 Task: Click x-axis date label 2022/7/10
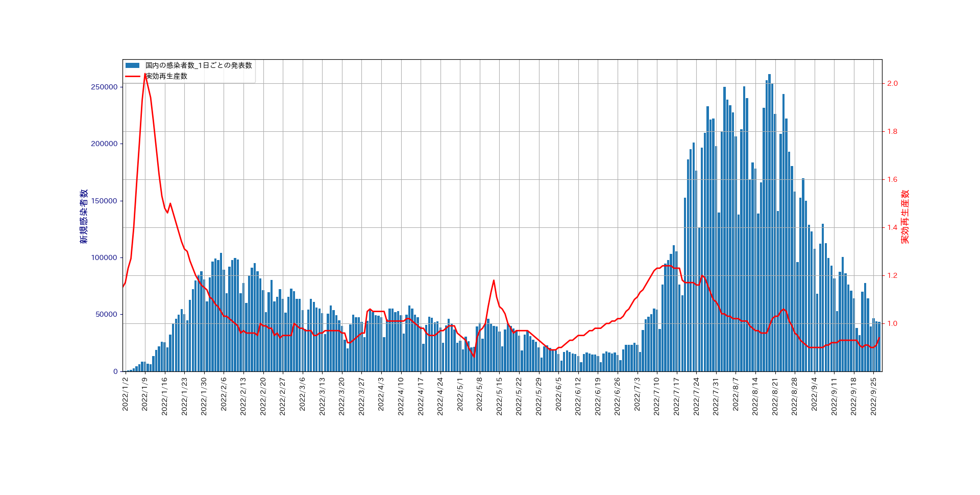pyautogui.click(x=656, y=396)
